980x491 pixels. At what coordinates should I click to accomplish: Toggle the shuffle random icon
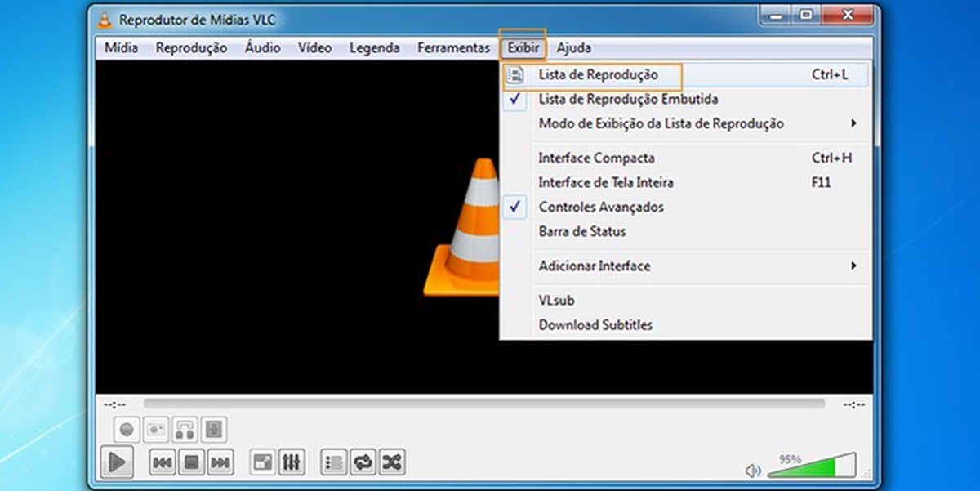pos(392,462)
